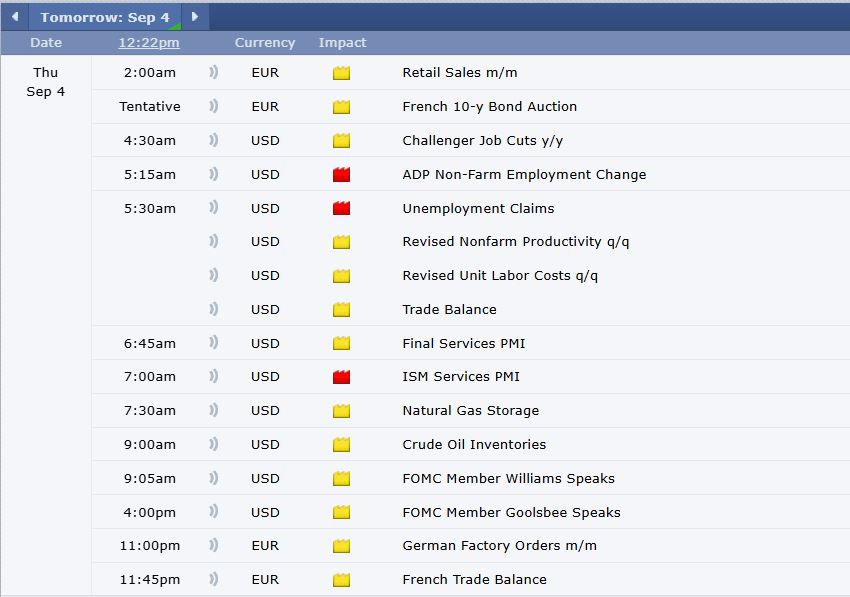
Task: Open the Challenger Job Cuts y/y event
Action: pyautogui.click(x=482, y=140)
